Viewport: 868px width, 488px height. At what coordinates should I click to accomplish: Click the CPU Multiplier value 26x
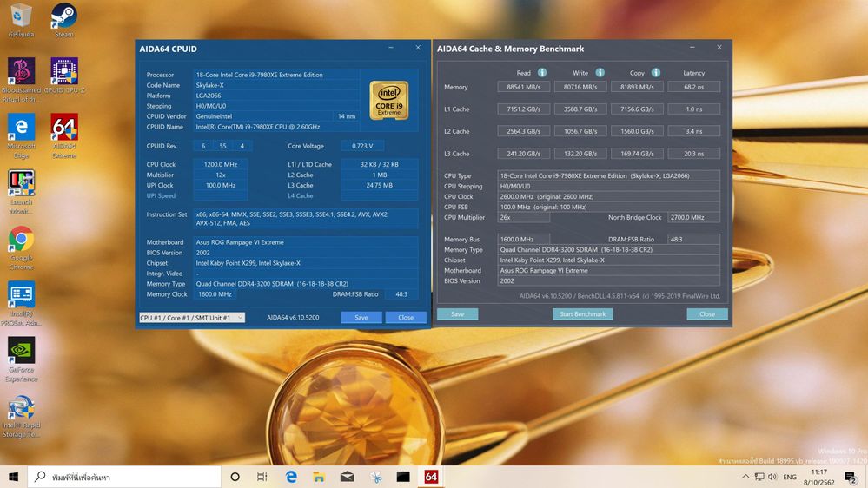(x=524, y=217)
